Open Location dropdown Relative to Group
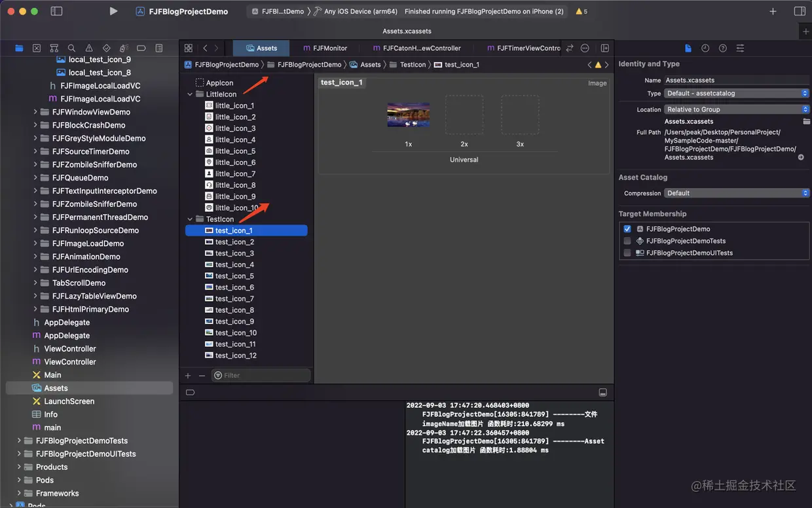Viewport: 812px width, 508px height. [737, 109]
